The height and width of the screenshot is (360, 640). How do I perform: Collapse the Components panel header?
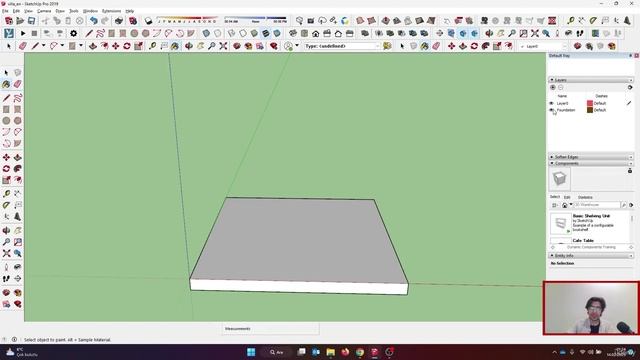(x=591, y=163)
